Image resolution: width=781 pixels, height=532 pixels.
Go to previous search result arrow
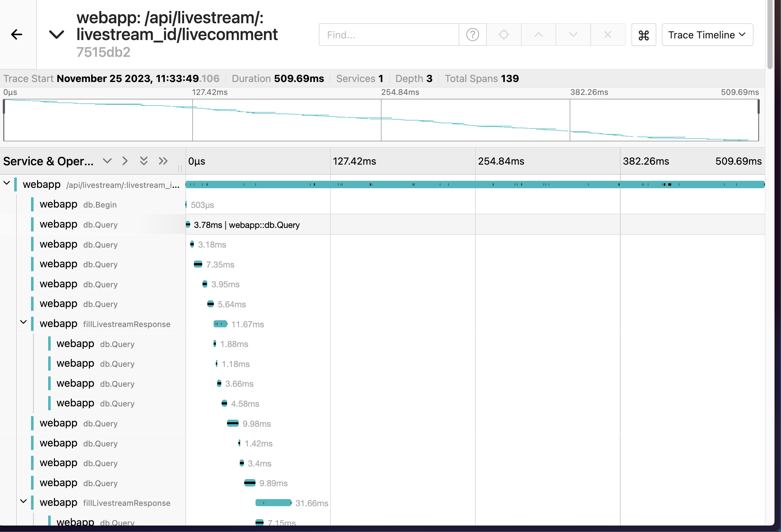coord(538,35)
